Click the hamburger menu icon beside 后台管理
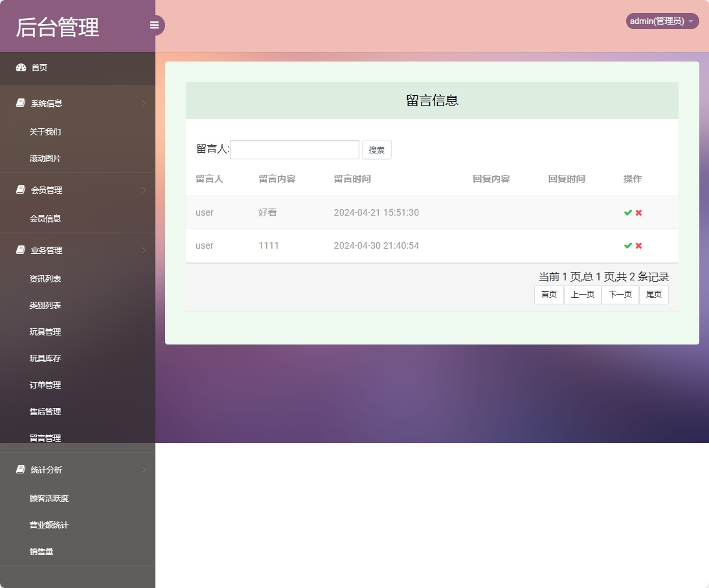The width and height of the screenshot is (709, 588). pos(154,25)
